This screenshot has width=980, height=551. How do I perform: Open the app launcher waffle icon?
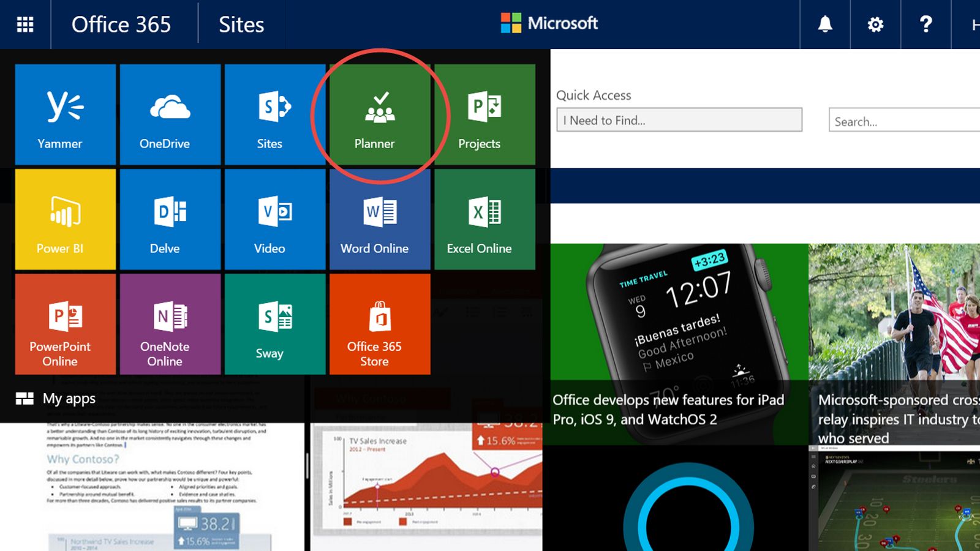click(x=25, y=24)
